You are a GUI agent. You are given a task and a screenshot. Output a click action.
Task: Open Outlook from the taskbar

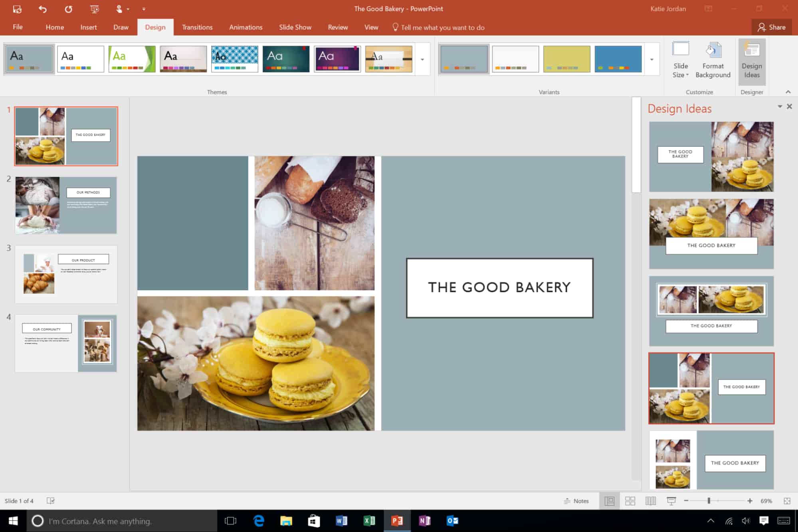[x=452, y=521]
